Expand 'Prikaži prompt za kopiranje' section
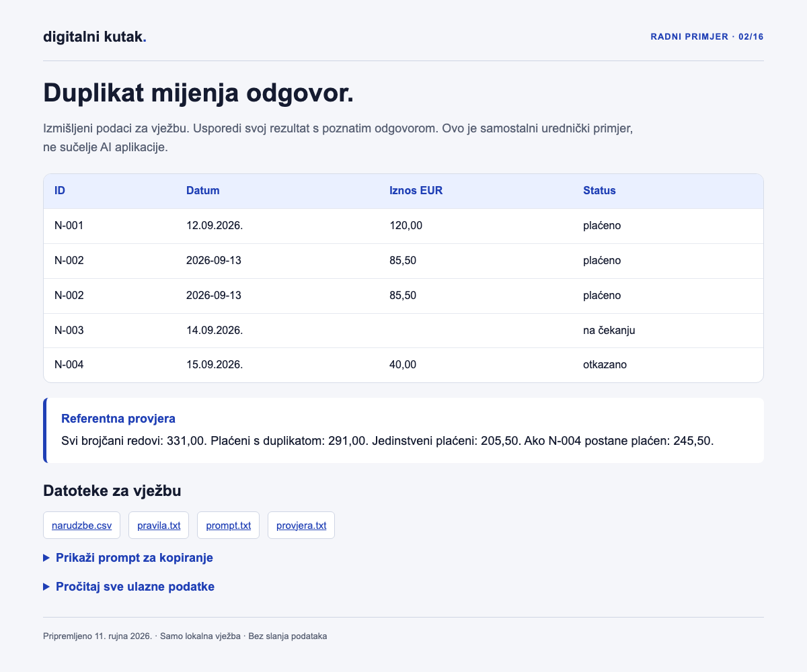The height and width of the screenshot is (672, 807). coord(128,558)
